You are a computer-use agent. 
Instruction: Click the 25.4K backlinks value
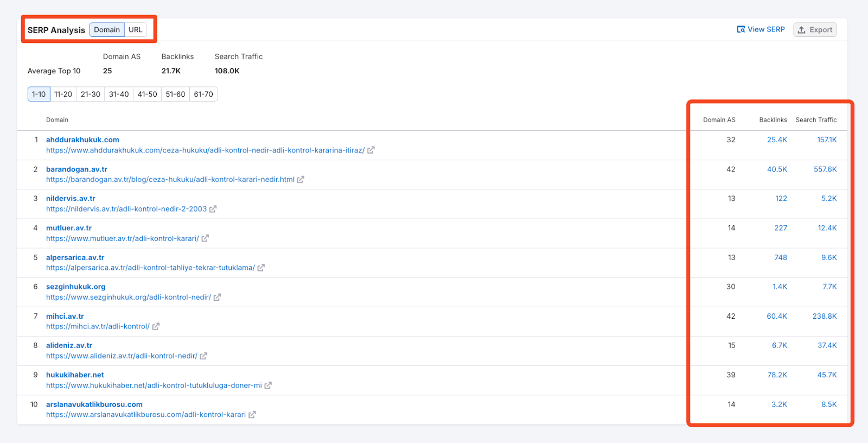777,140
